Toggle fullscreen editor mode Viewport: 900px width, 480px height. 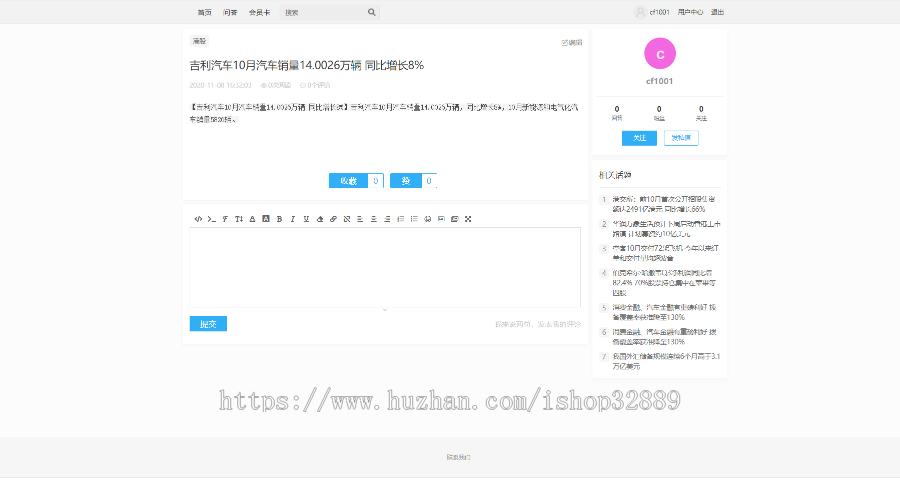pos(468,219)
